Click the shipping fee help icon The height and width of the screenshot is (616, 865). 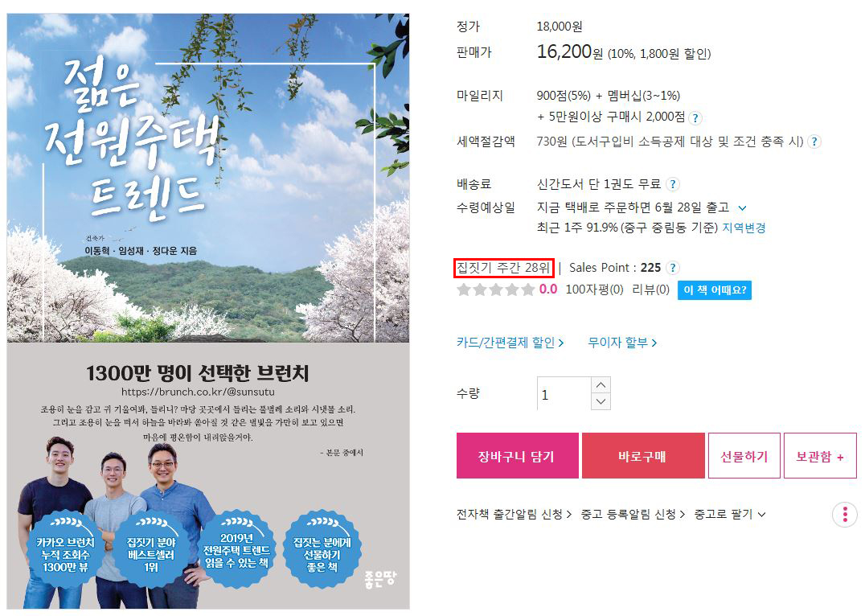tap(673, 184)
